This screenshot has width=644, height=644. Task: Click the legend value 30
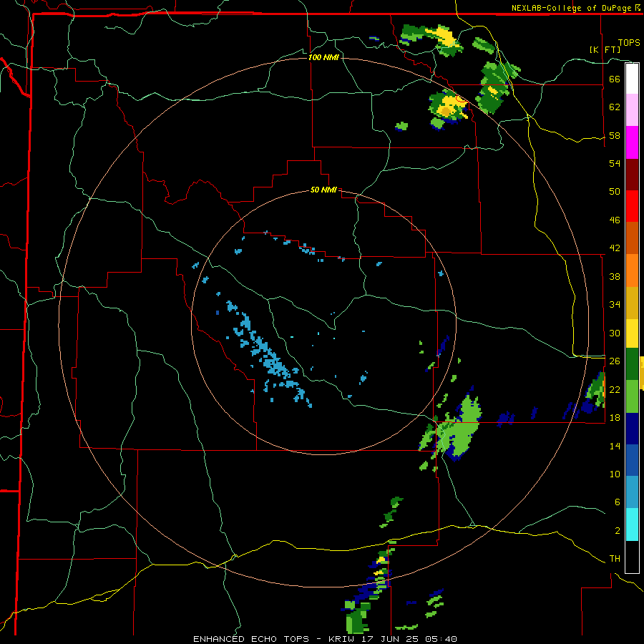click(615, 333)
